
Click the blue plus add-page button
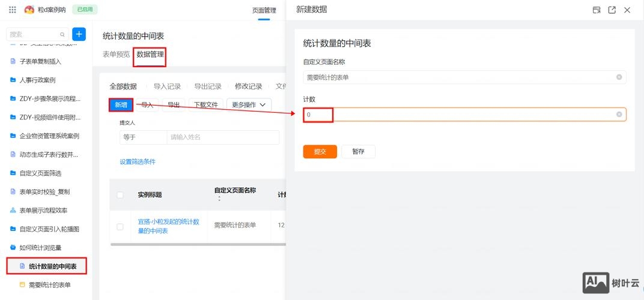(x=79, y=34)
